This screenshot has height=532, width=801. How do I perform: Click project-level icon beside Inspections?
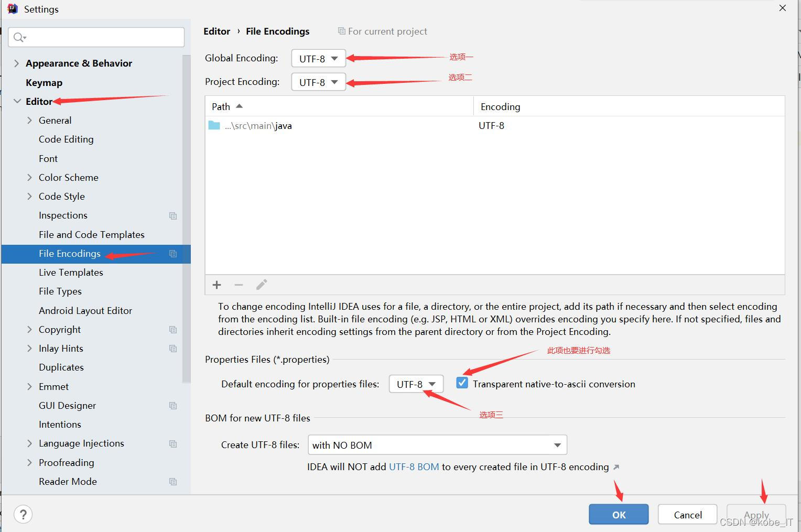tap(173, 216)
